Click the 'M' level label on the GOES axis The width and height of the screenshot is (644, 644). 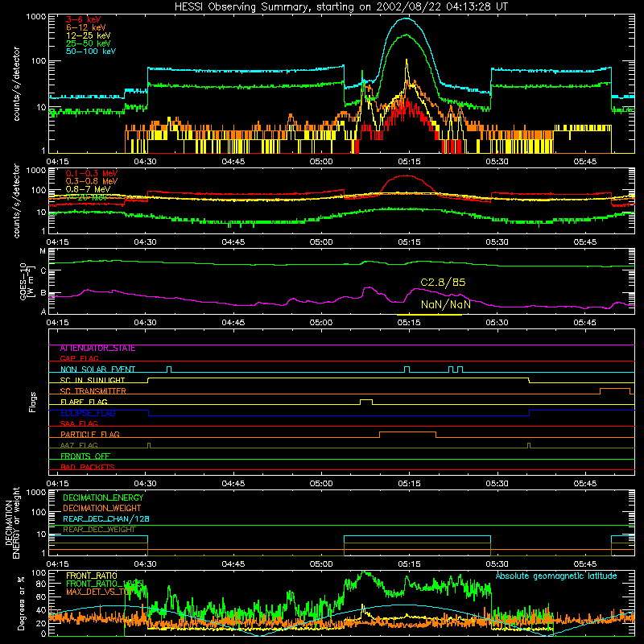[43, 251]
